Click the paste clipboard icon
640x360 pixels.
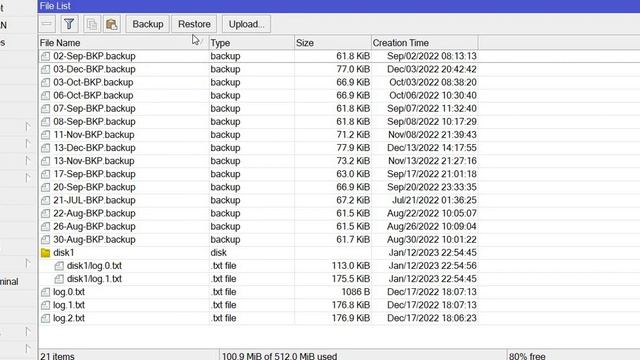[x=111, y=24]
